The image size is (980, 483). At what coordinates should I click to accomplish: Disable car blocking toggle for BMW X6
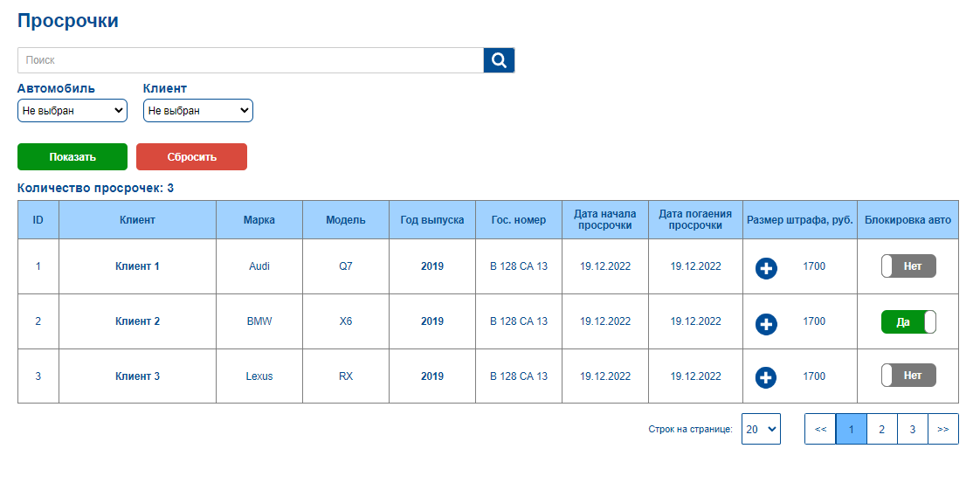[x=908, y=321]
